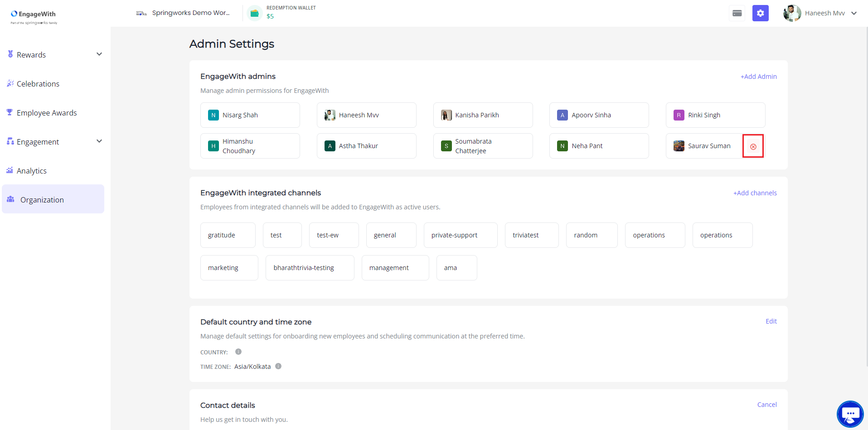Select the marketing channel chip

[229, 268]
